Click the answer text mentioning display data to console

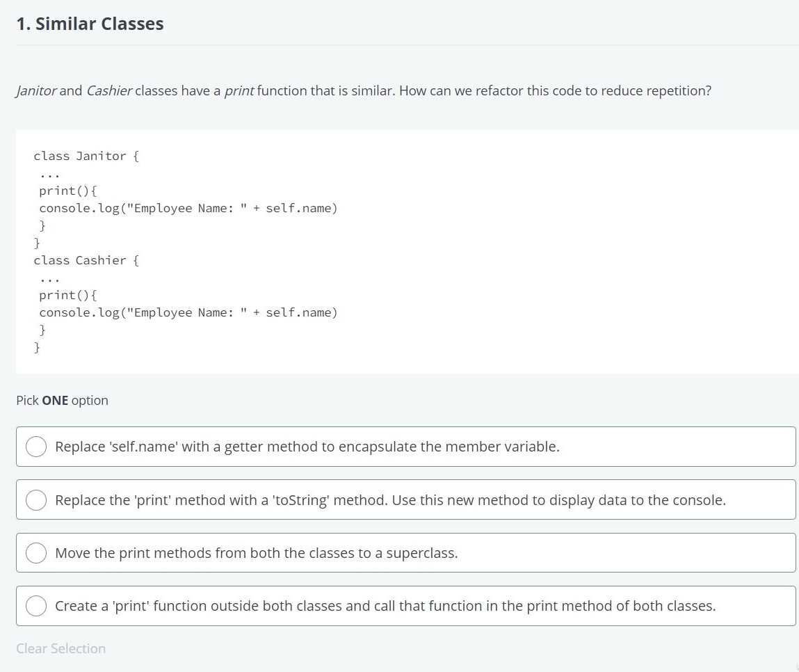pos(389,500)
